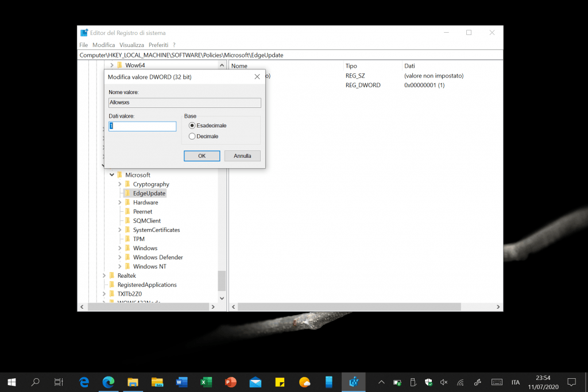Screen dimensions: 588x392
Task: Select the Esadecimale radio button
Action: pyautogui.click(x=192, y=126)
